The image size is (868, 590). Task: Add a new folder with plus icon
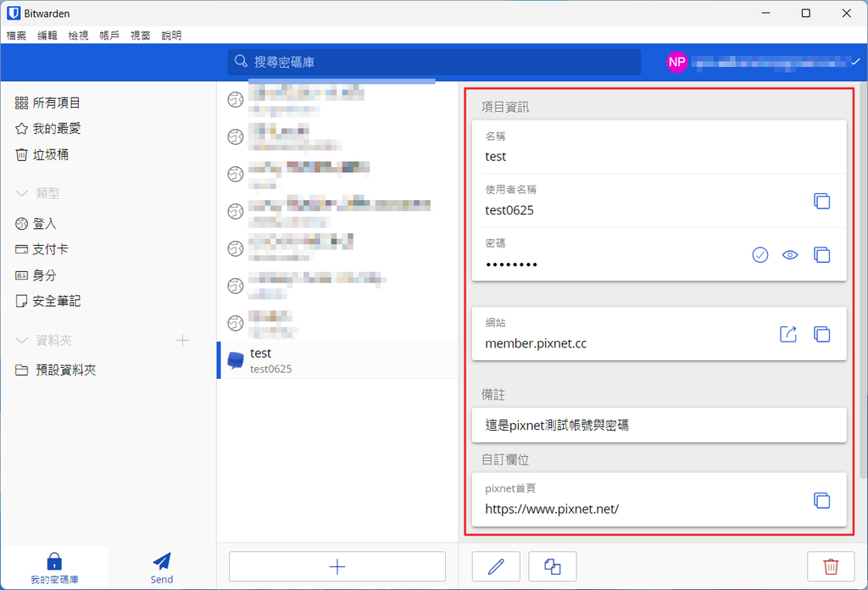(x=182, y=341)
